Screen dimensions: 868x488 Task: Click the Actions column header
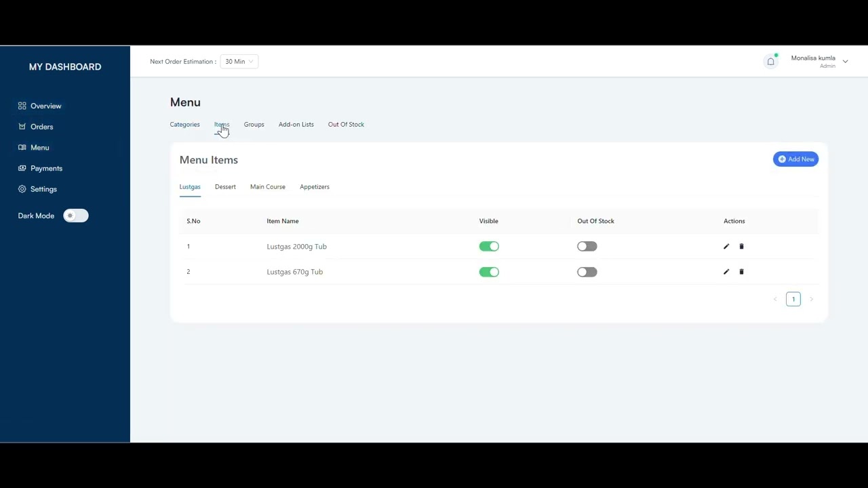click(734, 221)
